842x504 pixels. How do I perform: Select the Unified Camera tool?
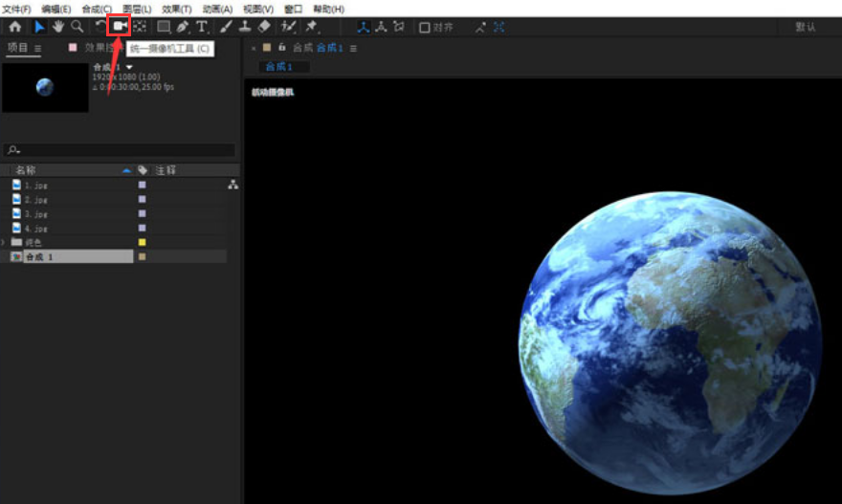tap(119, 27)
